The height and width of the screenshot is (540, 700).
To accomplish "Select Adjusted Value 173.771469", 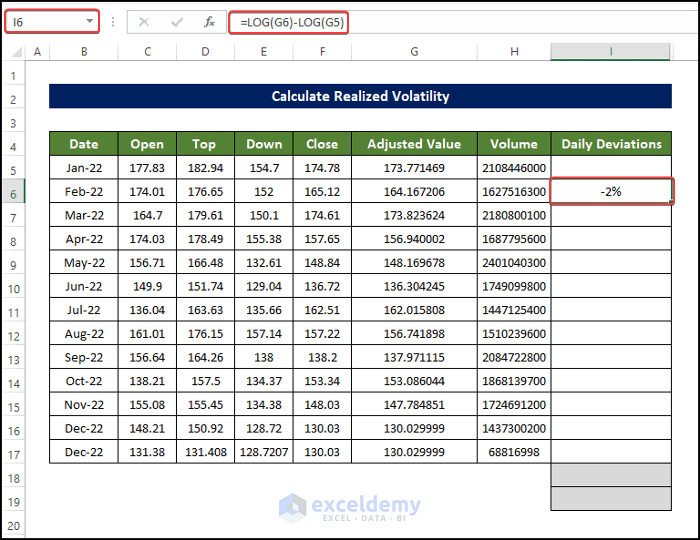I will 414,168.
